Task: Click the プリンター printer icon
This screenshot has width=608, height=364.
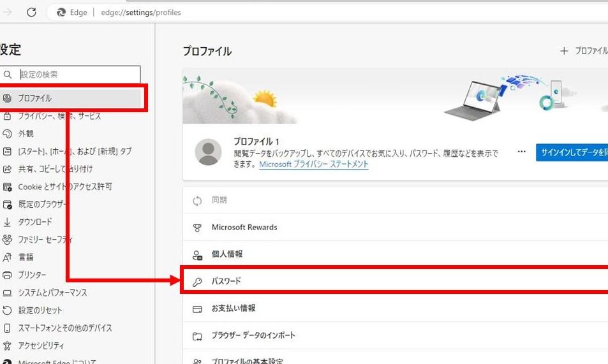Action: 8,275
